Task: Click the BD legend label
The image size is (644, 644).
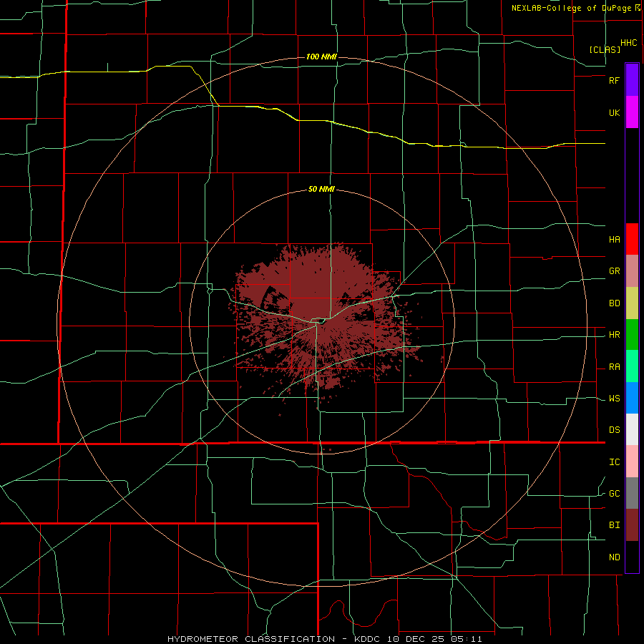Action: coord(614,303)
